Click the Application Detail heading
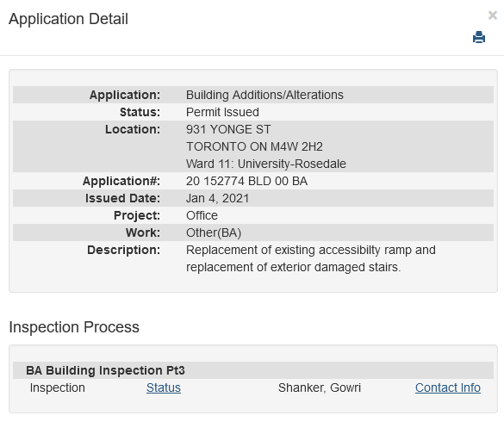 tap(68, 19)
